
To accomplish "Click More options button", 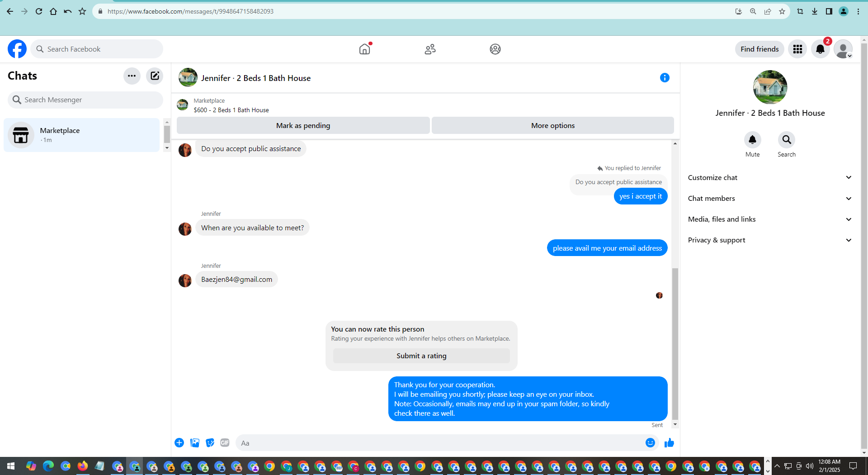I will 553,126.
